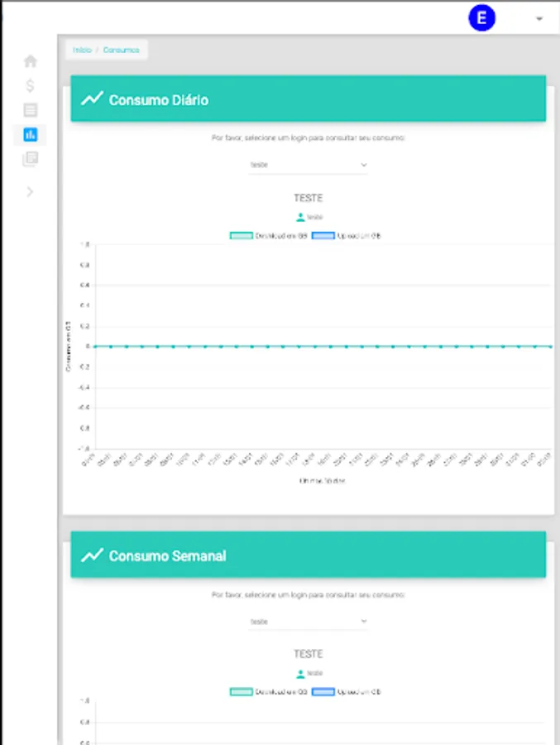Image resolution: width=560 pixels, height=745 pixels.
Task: Click the Consumo Diário header title
Action: pos(159,100)
